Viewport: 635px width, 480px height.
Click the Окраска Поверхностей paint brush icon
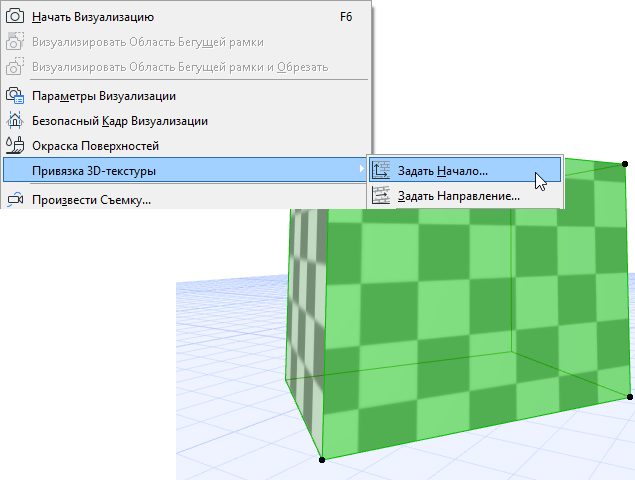click(x=15, y=146)
